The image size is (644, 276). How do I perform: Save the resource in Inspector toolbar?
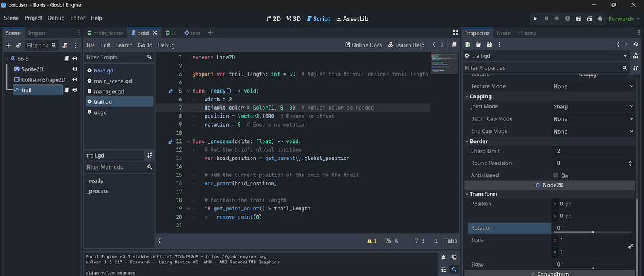click(489, 44)
